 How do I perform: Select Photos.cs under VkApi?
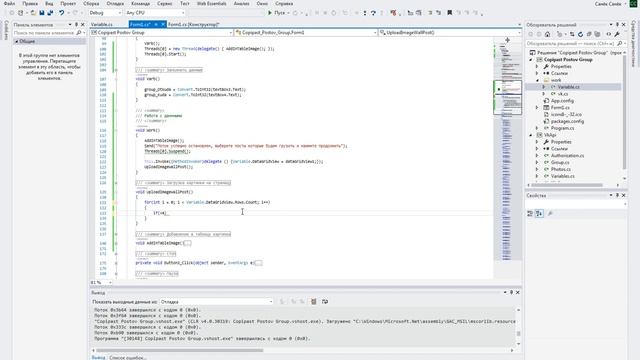point(561,169)
